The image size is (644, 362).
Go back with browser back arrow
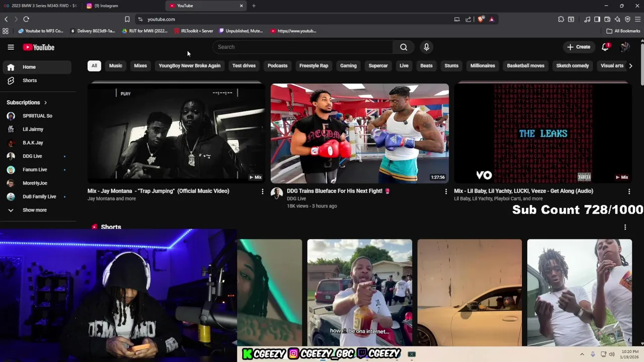coord(6,19)
